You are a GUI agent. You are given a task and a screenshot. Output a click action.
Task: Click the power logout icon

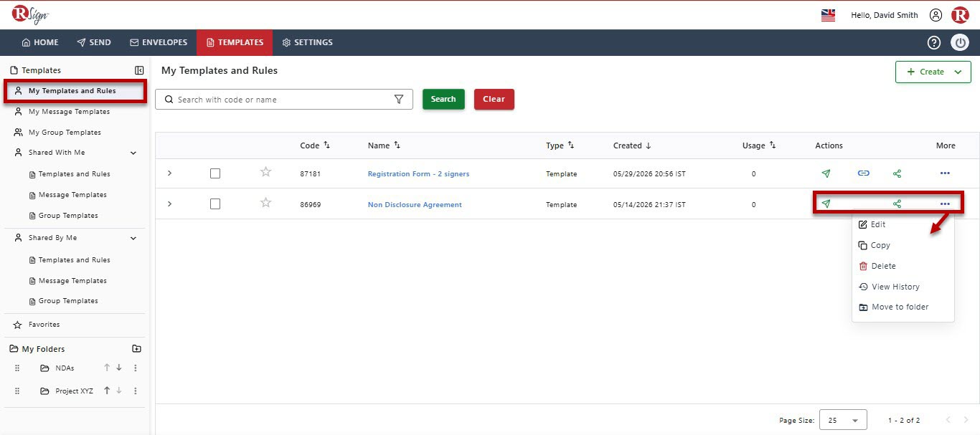click(x=960, y=42)
